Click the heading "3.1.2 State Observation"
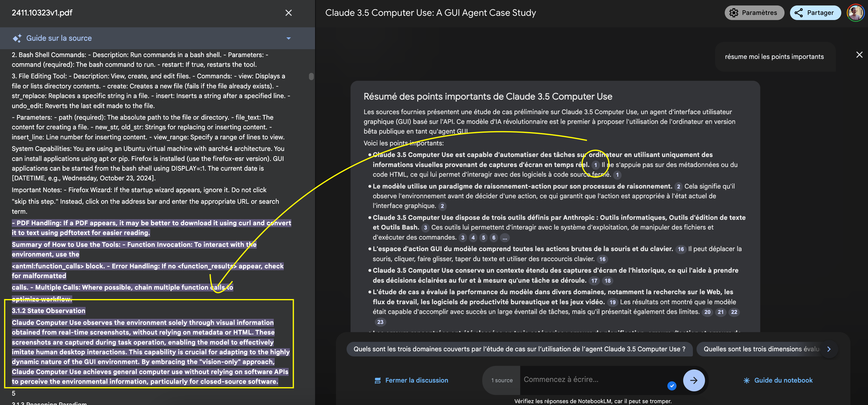Viewport: 868px width, 405px height. pyautogui.click(x=49, y=311)
